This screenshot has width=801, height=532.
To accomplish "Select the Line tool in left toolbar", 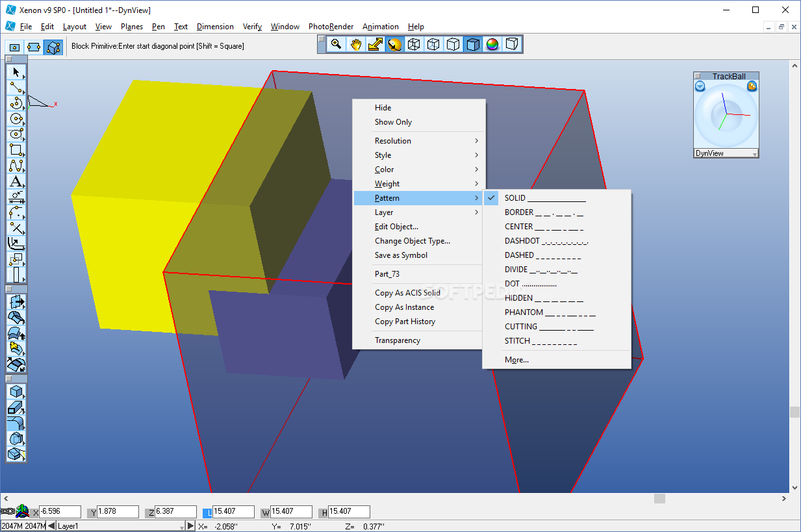I will 16,88.
